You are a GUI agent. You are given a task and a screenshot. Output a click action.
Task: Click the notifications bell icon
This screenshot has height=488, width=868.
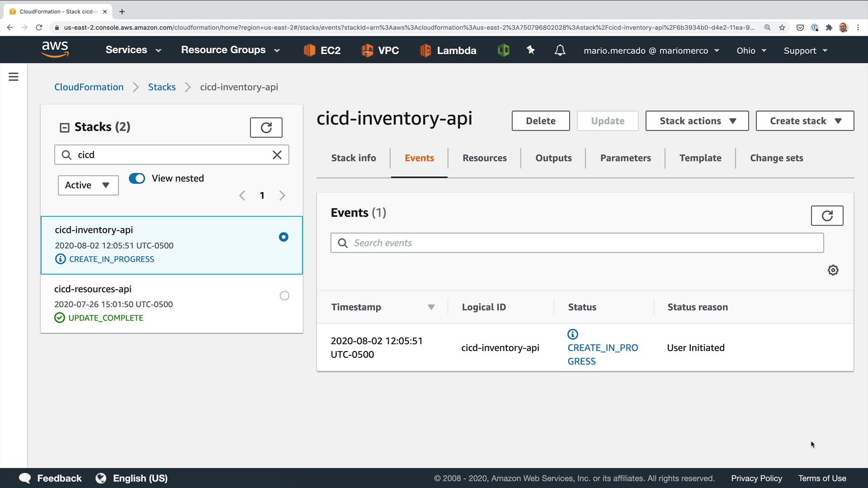pyautogui.click(x=560, y=50)
